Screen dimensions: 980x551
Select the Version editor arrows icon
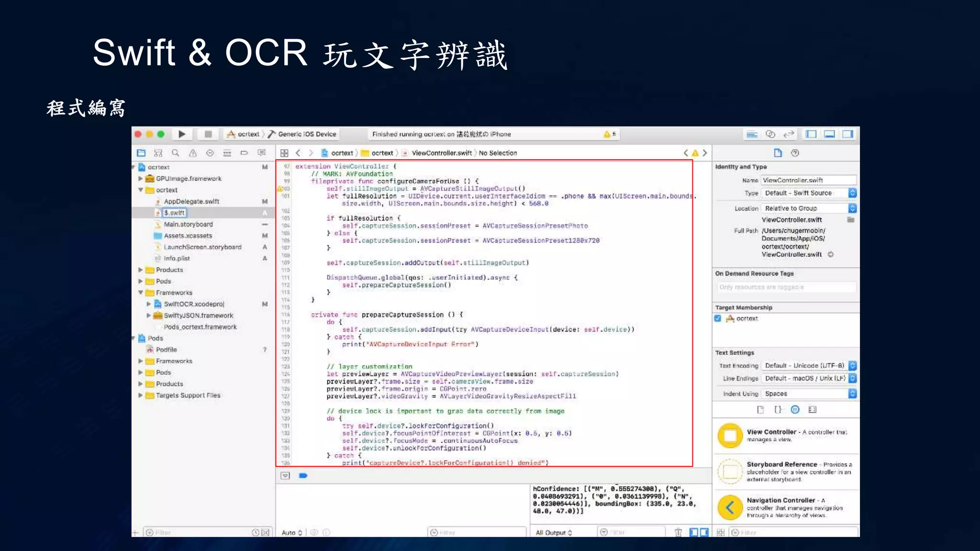tap(789, 134)
